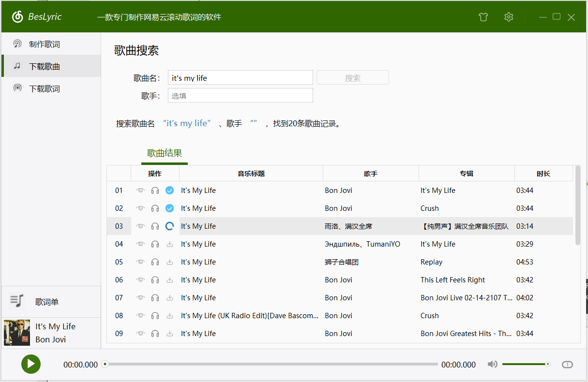
Task: Click the eye icon for row 06
Action: (140, 280)
